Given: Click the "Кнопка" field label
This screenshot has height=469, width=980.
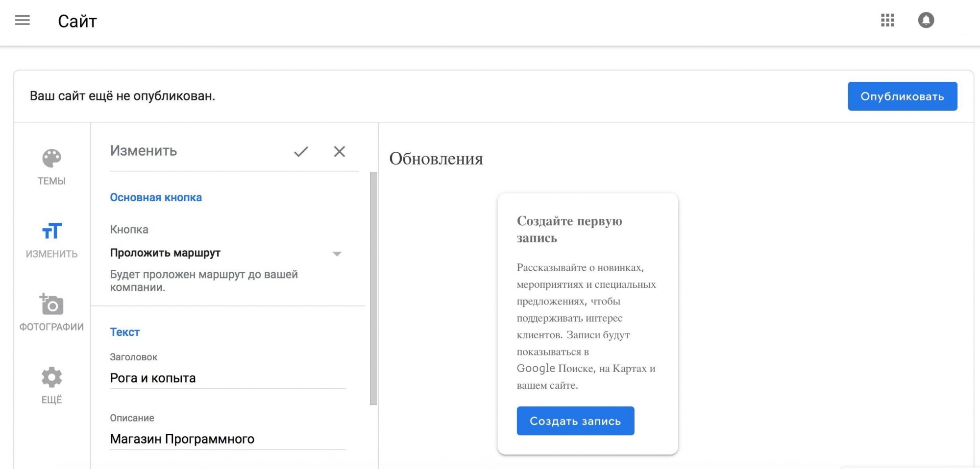Looking at the screenshot, I should click(x=129, y=230).
